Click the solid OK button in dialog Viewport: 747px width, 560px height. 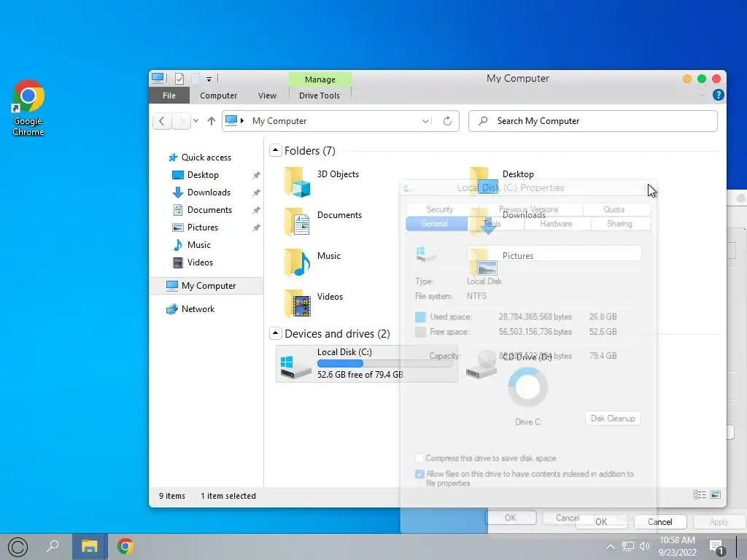pyautogui.click(x=601, y=521)
